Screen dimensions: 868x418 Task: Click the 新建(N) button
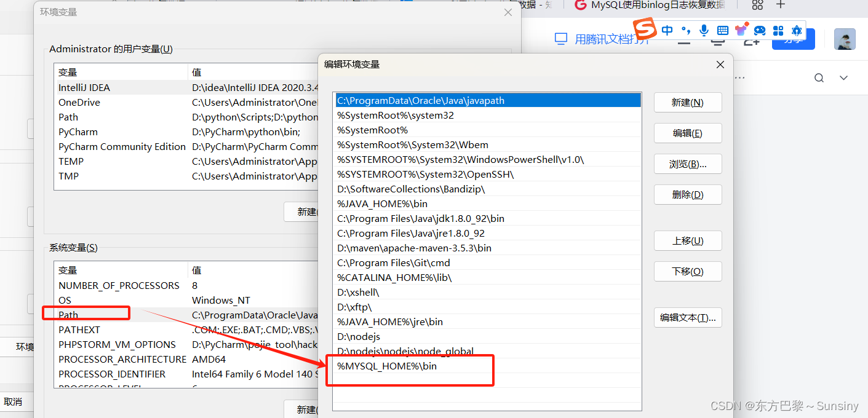(x=688, y=103)
